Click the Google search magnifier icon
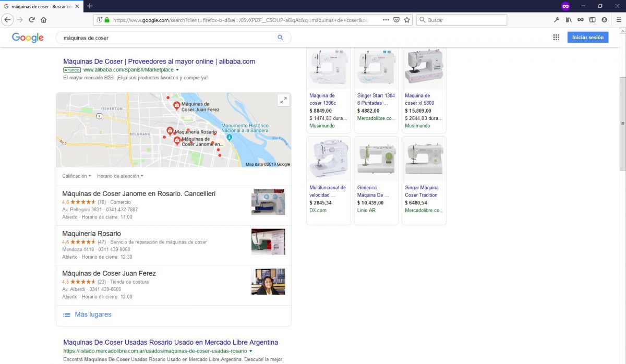 (x=280, y=38)
